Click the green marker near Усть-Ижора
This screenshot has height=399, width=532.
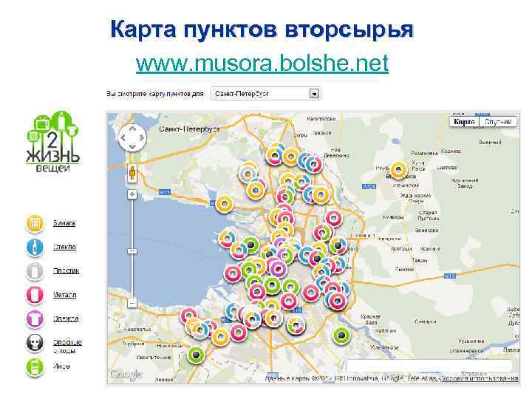click(341, 335)
